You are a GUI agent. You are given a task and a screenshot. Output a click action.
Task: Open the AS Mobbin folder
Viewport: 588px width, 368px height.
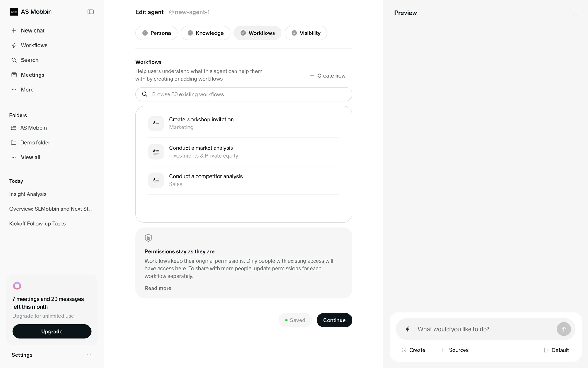tap(33, 128)
